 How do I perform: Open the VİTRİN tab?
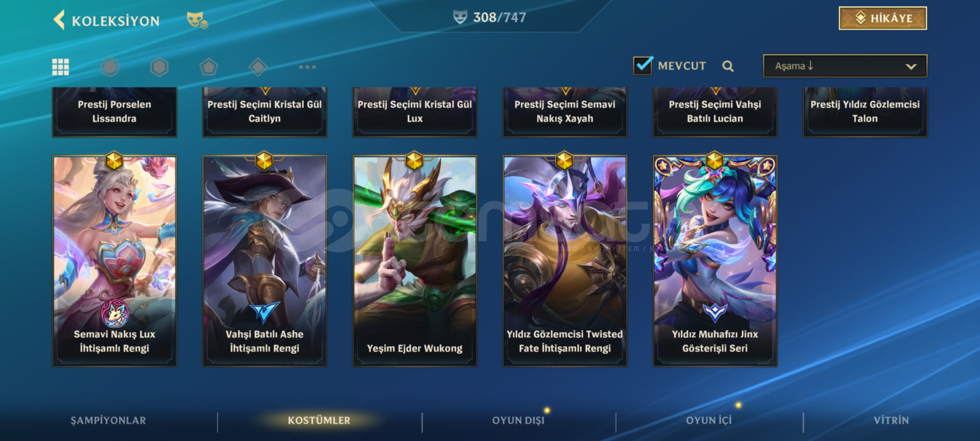pyautogui.click(x=891, y=420)
